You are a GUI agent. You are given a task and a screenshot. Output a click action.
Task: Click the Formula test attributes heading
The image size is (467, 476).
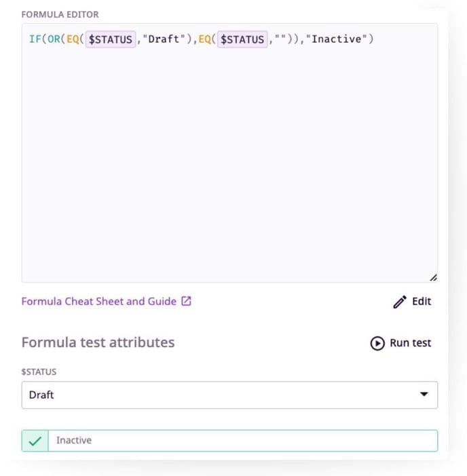pos(98,342)
